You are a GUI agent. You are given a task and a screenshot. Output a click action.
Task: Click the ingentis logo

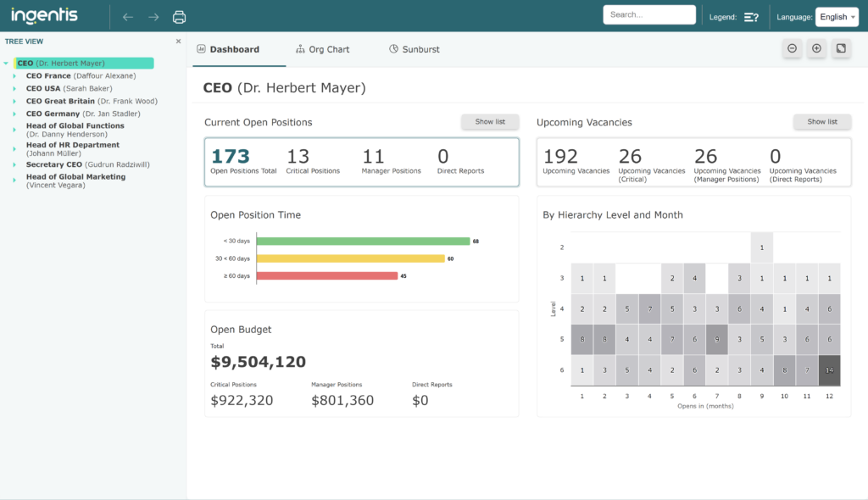pos(44,15)
